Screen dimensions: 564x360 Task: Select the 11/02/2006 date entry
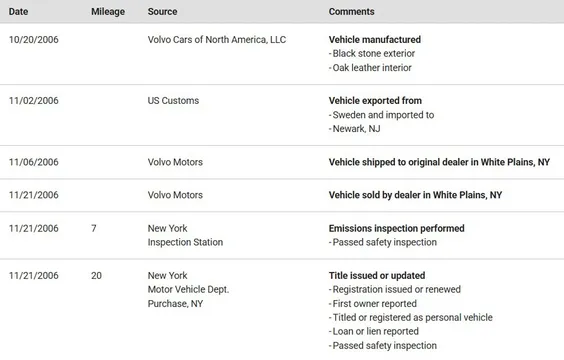tap(34, 101)
